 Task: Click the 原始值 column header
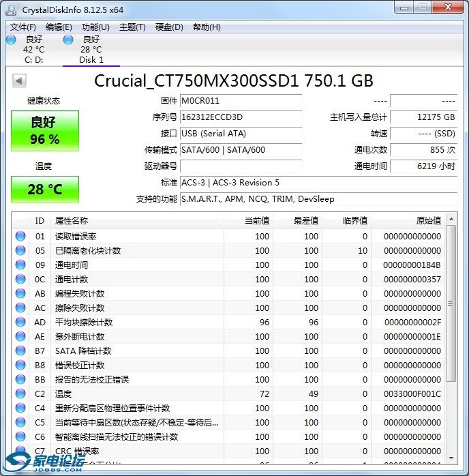[x=408, y=221]
